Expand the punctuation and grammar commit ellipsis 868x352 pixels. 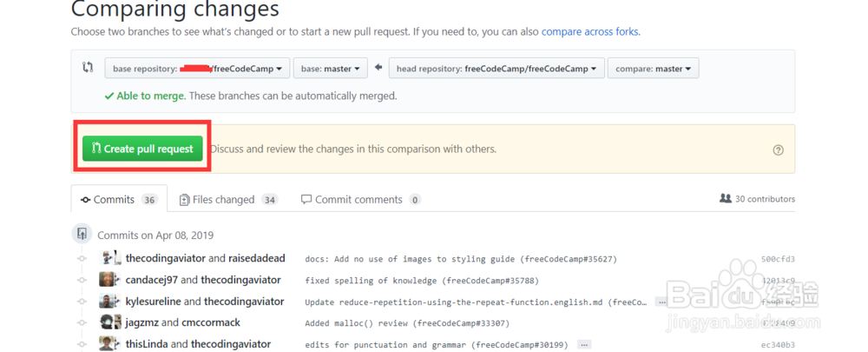tap(582, 344)
